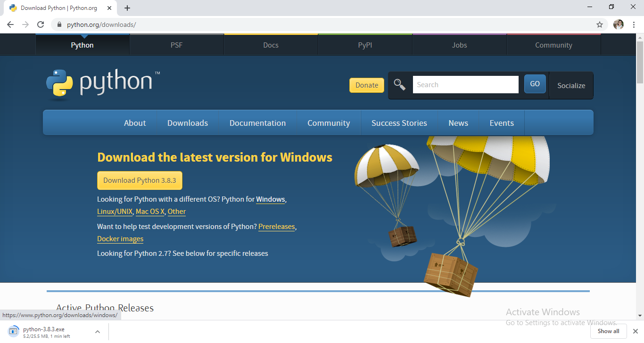Open the Docker images link

click(120, 239)
